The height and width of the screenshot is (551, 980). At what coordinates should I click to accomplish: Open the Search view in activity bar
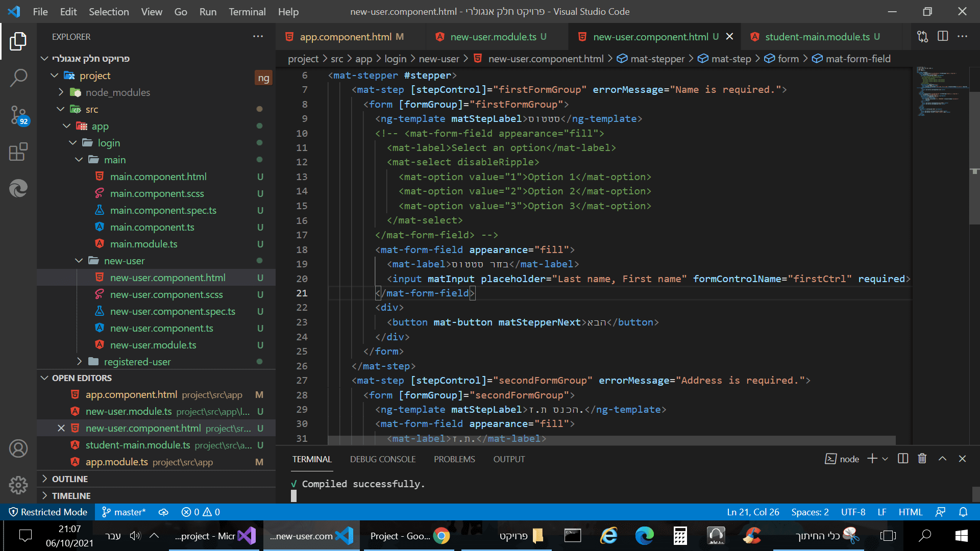pyautogui.click(x=18, y=78)
